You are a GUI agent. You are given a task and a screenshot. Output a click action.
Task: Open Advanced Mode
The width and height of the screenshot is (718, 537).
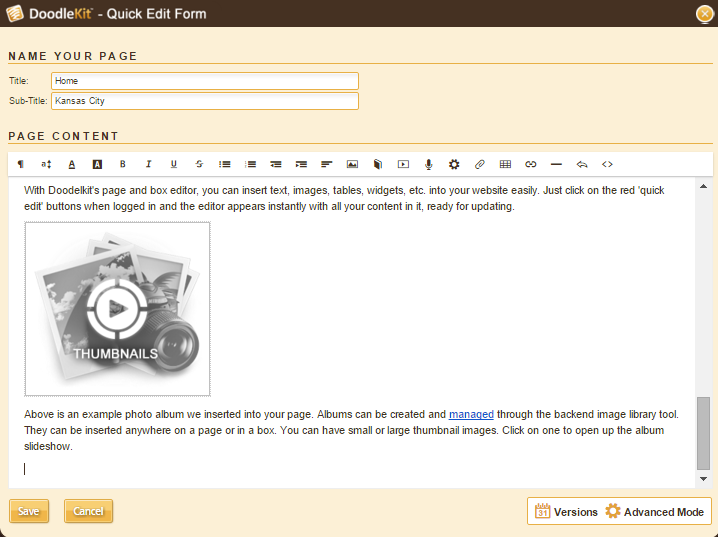click(655, 511)
